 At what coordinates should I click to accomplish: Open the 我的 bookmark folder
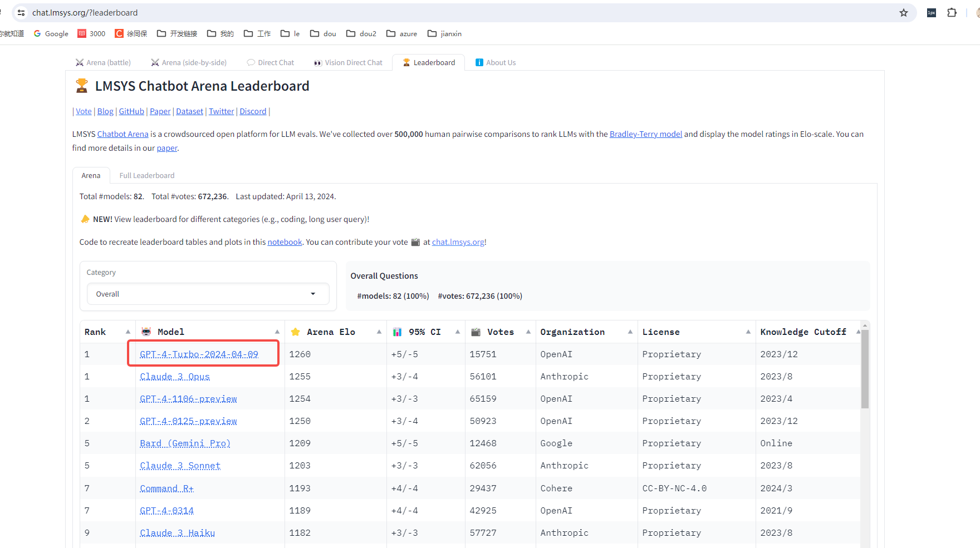click(220, 34)
